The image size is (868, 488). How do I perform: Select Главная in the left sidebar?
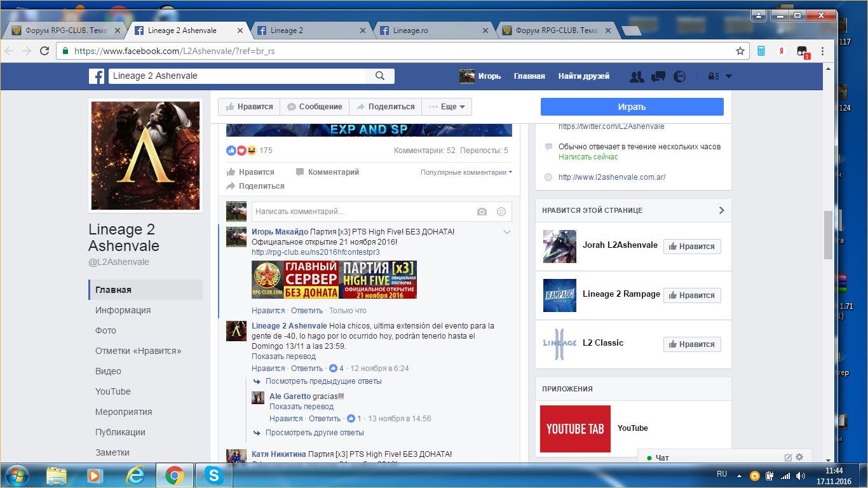pos(146,290)
